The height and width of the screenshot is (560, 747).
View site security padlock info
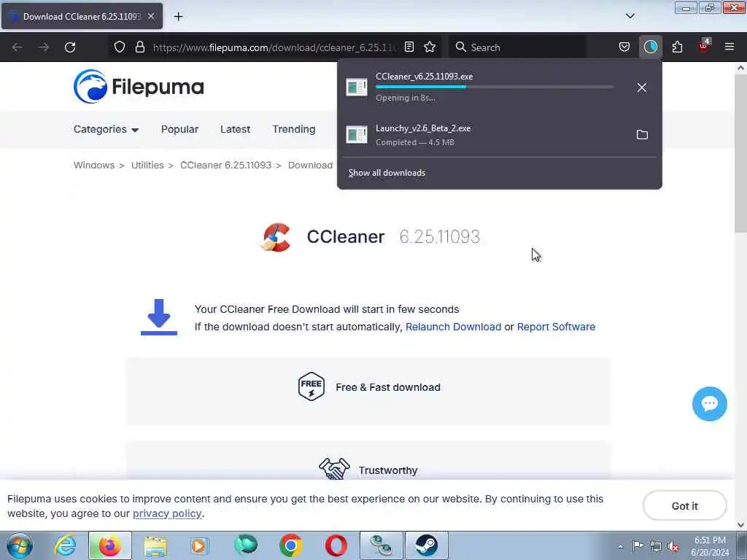point(139,47)
